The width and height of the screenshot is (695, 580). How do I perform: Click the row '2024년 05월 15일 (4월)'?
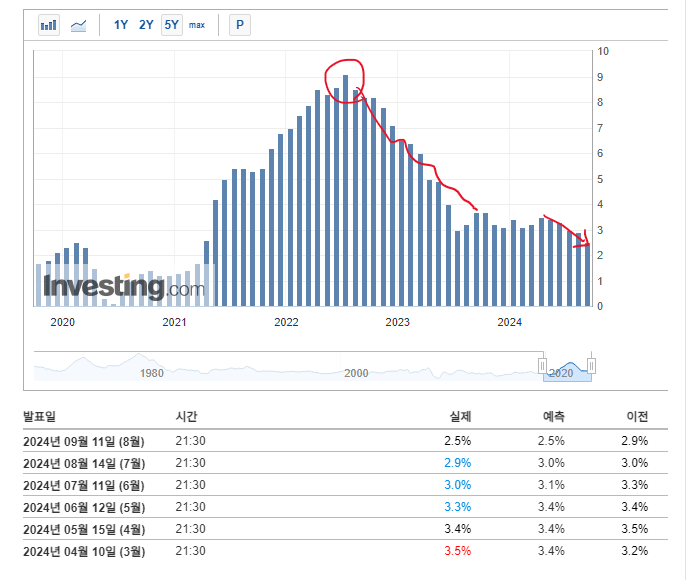coord(345,529)
